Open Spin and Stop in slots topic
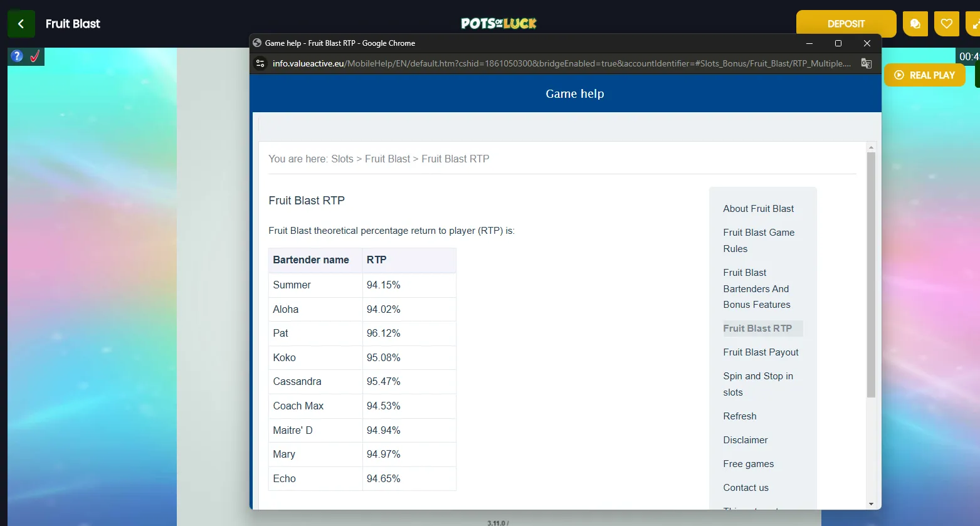Viewport: 980px width, 526px height. coord(758,384)
